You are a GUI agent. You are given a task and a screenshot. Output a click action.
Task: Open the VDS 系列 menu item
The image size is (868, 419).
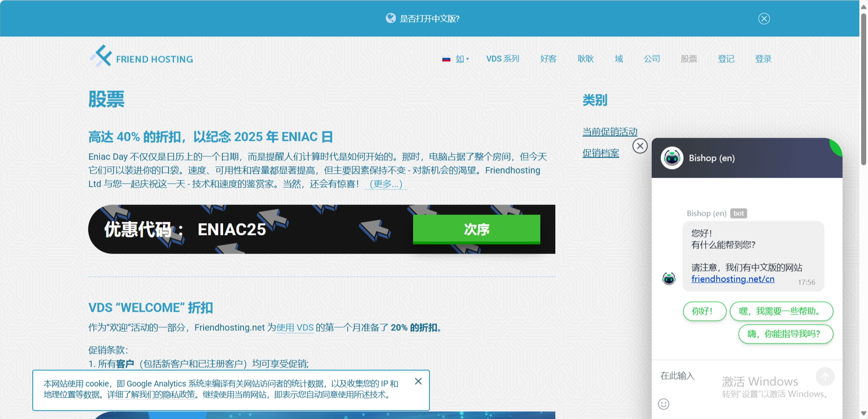click(503, 59)
